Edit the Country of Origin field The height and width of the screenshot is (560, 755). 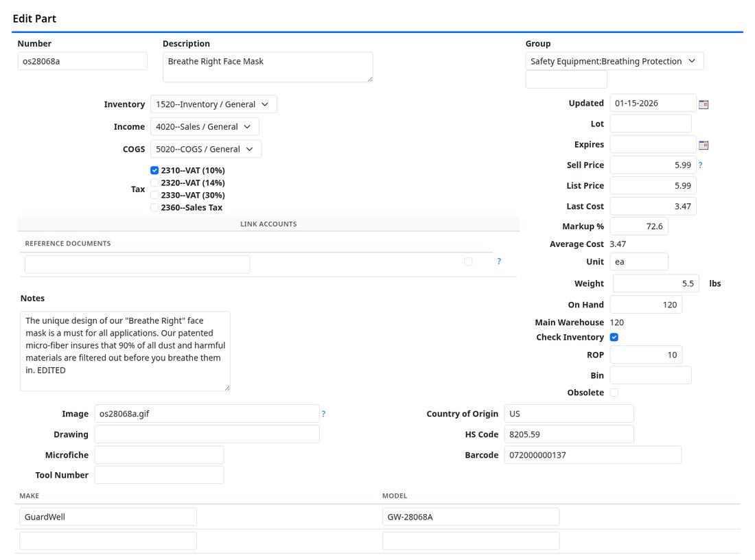[x=569, y=414]
